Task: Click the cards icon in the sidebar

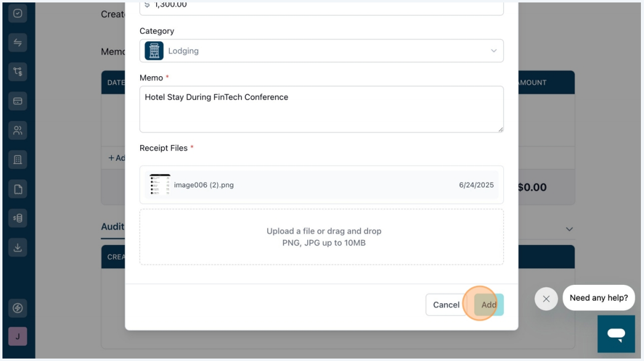Action: tap(18, 101)
